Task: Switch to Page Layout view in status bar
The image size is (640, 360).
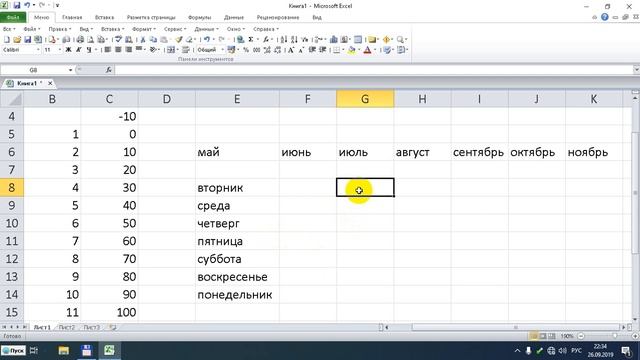Action: click(542, 336)
